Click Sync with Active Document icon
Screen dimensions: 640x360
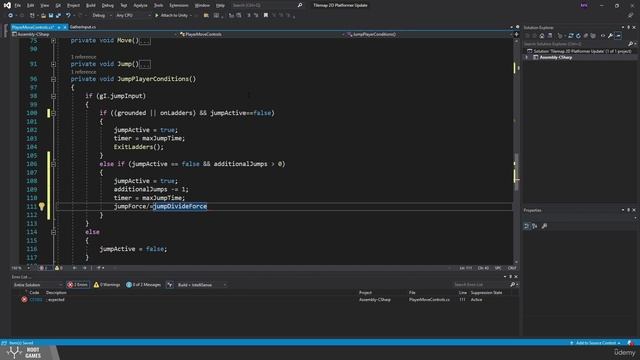[x=570, y=36]
